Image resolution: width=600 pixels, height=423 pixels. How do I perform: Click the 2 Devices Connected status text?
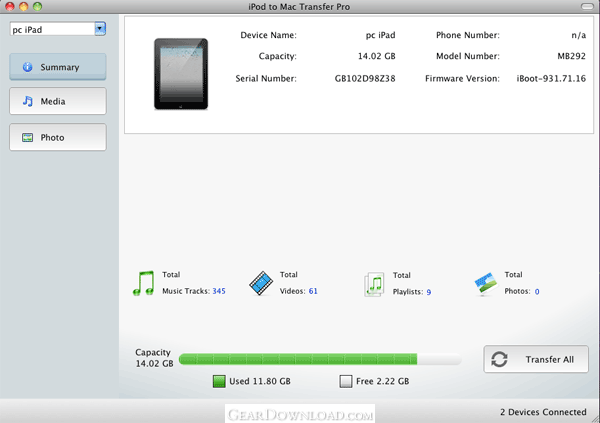[x=543, y=412]
